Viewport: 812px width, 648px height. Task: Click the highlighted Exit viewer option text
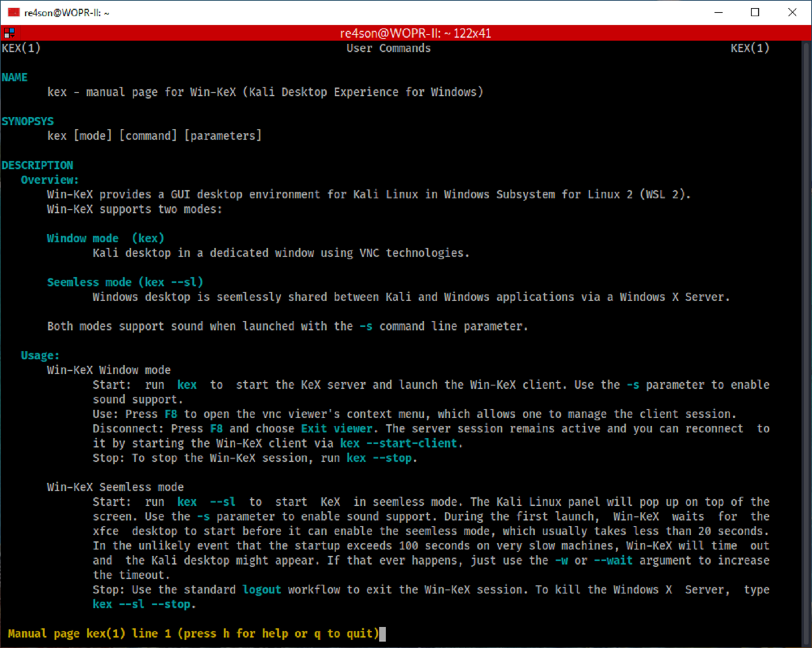point(336,428)
